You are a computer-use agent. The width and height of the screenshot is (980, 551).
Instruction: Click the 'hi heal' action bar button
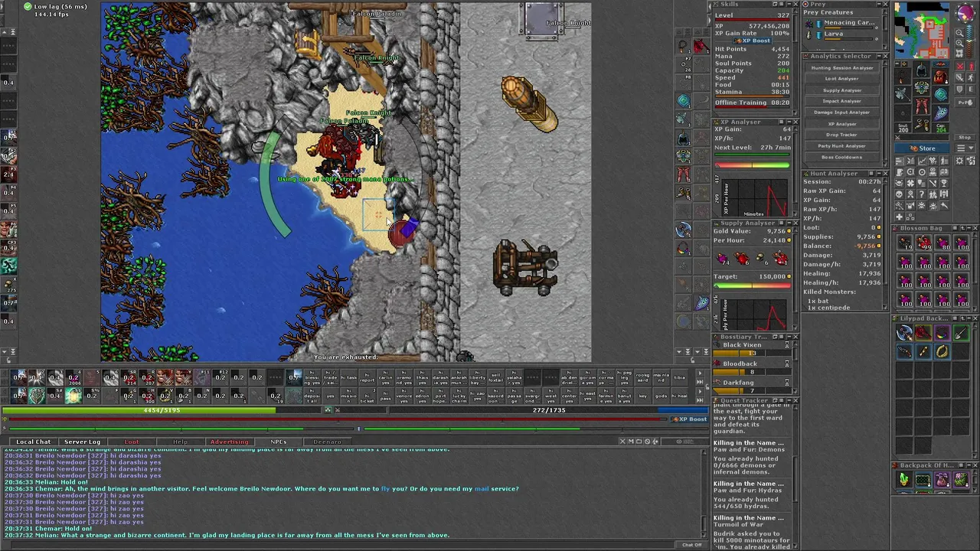coord(680,396)
